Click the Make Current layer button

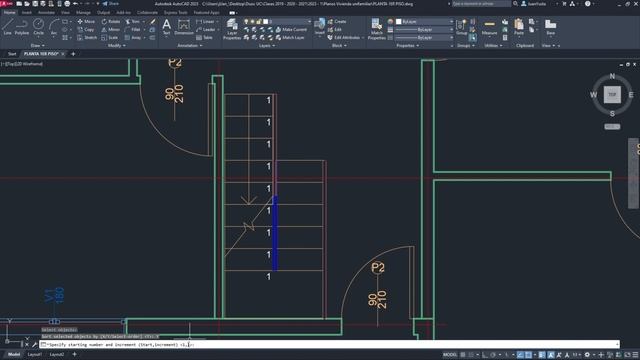click(291, 29)
